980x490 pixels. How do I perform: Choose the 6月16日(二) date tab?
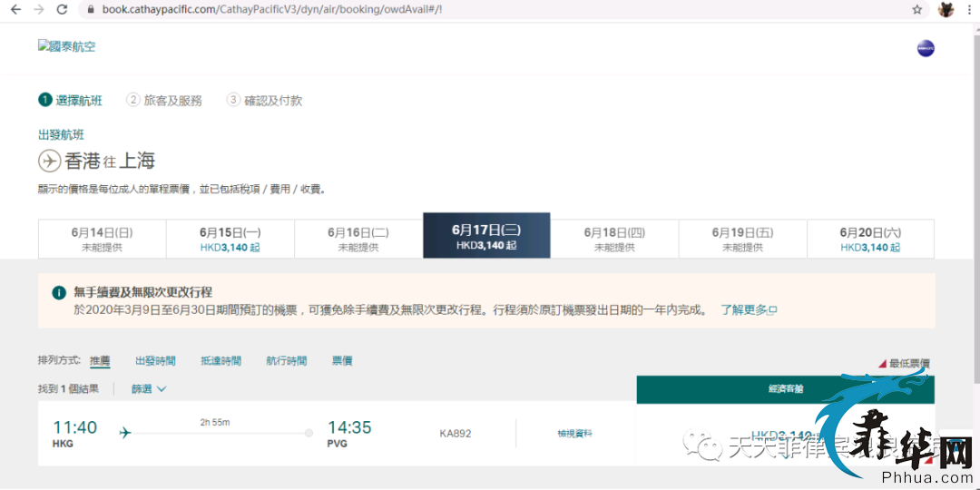click(358, 239)
